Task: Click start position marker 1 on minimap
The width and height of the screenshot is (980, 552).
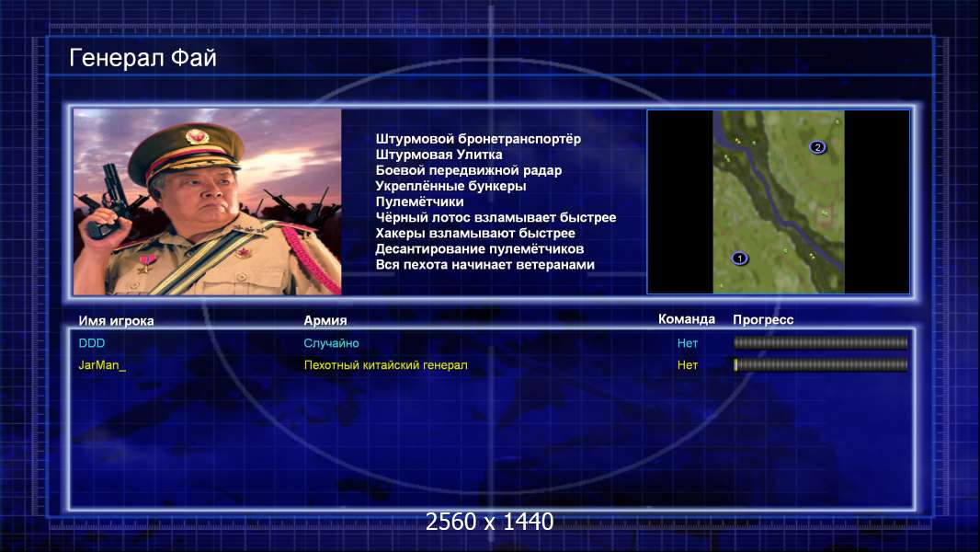Action: coord(739,259)
